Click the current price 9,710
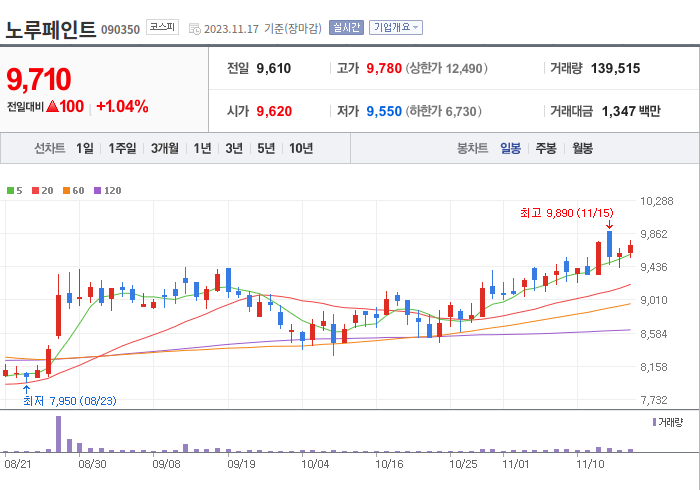Viewport: 700px width, 490px height. click(x=39, y=79)
